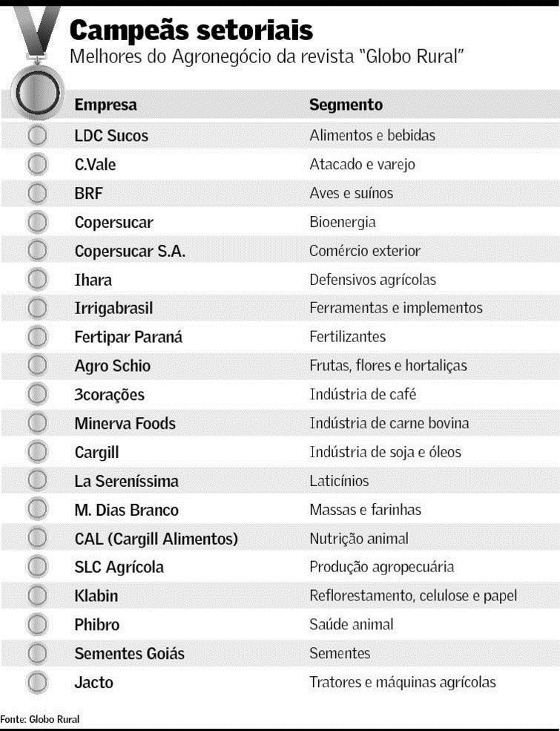This screenshot has width=560, height=731.
Task: Select the La Sereníssima row label
Action: tap(126, 482)
